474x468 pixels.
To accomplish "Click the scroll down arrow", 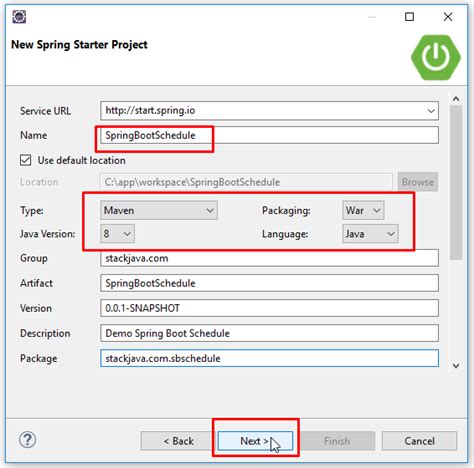I will tap(456, 366).
